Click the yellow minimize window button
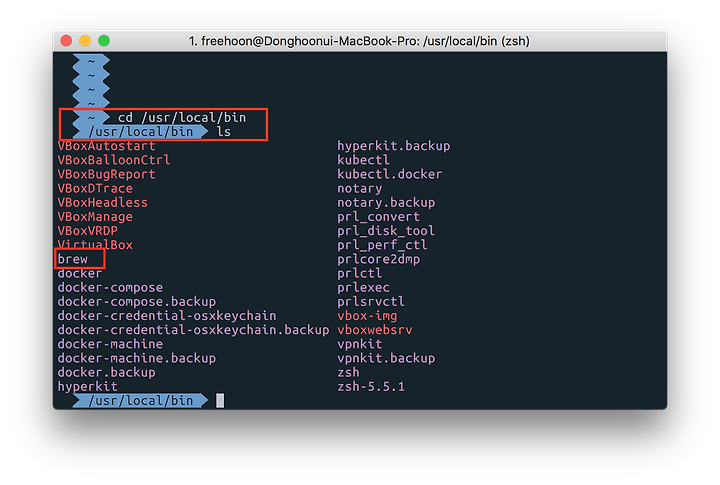 (x=85, y=41)
